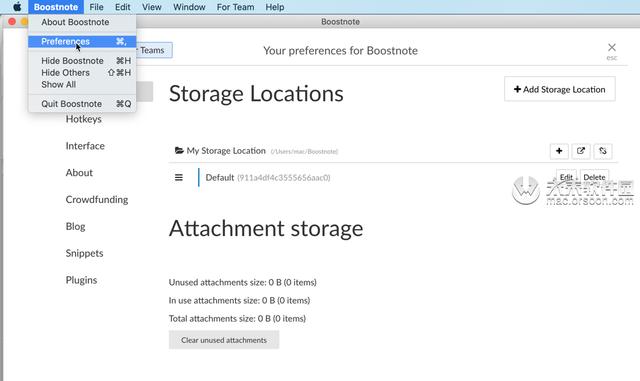
Task: Click the unlink storage icon
Action: (603, 151)
